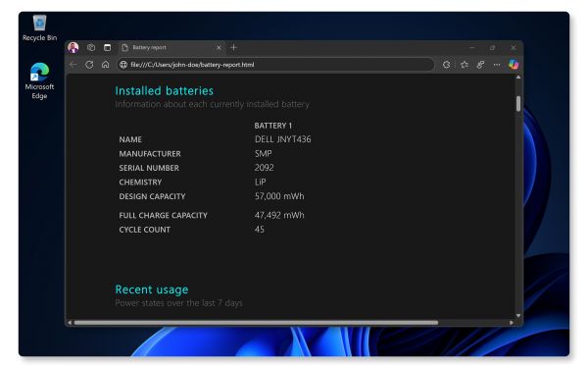Image resolution: width=588 pixels, height=368 pixels.
Task: Click the Installed batteries heading
Action: click(x=164, y=91)
